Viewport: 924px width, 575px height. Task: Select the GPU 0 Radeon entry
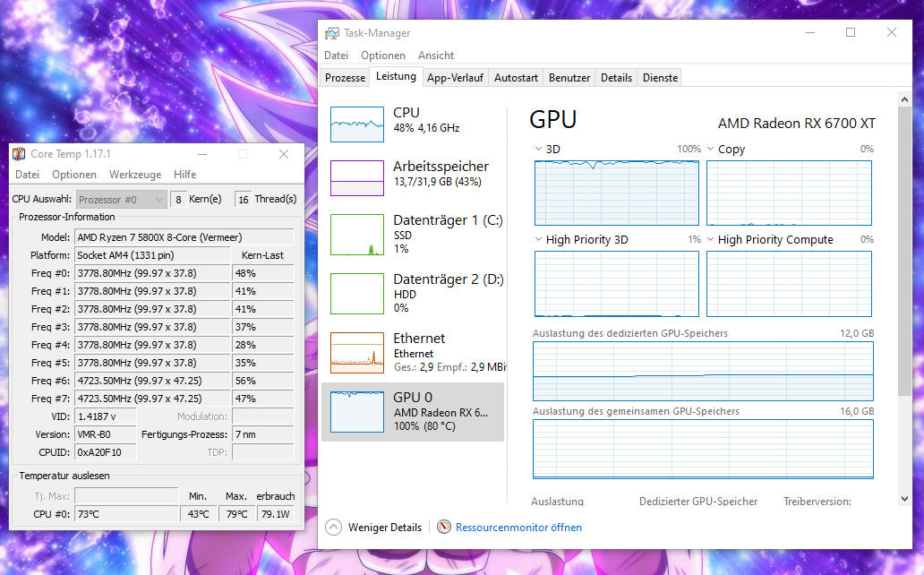tap(413, 412)
